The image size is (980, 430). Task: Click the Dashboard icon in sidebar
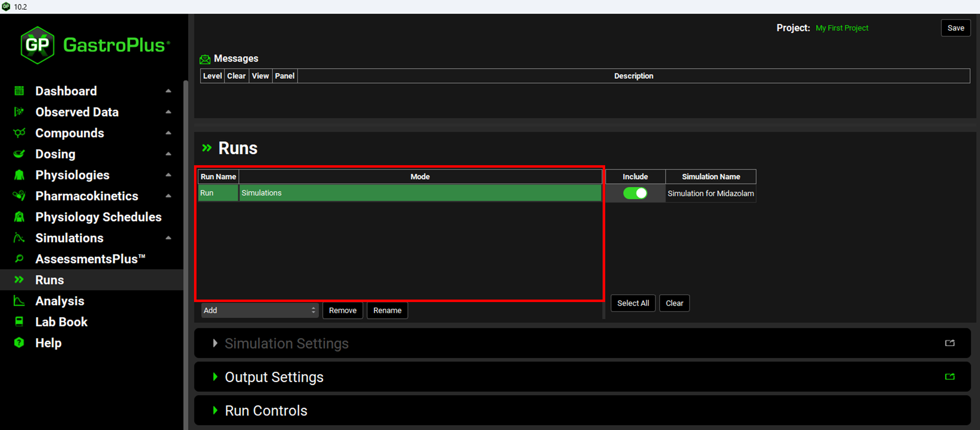pyautogui.click(x=19, y=91)
